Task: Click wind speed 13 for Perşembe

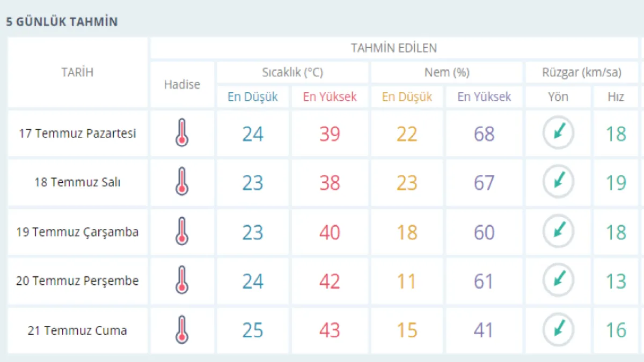Action: 616,281
